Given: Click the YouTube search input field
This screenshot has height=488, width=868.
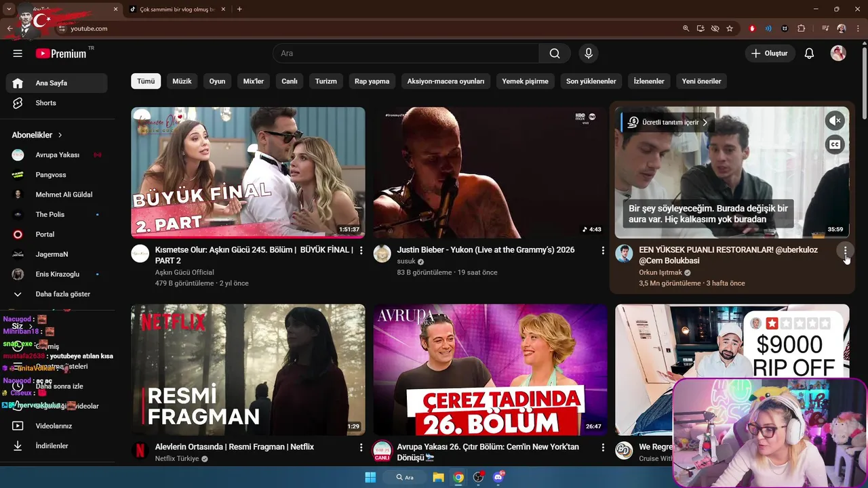Looking at the screenshot, I should pos(406,54).
